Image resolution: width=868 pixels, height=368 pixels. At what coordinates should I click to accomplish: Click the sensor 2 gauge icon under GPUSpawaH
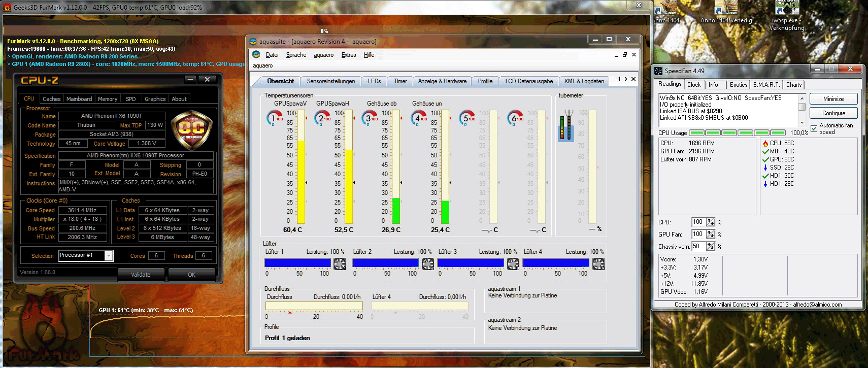click(322, 118)
